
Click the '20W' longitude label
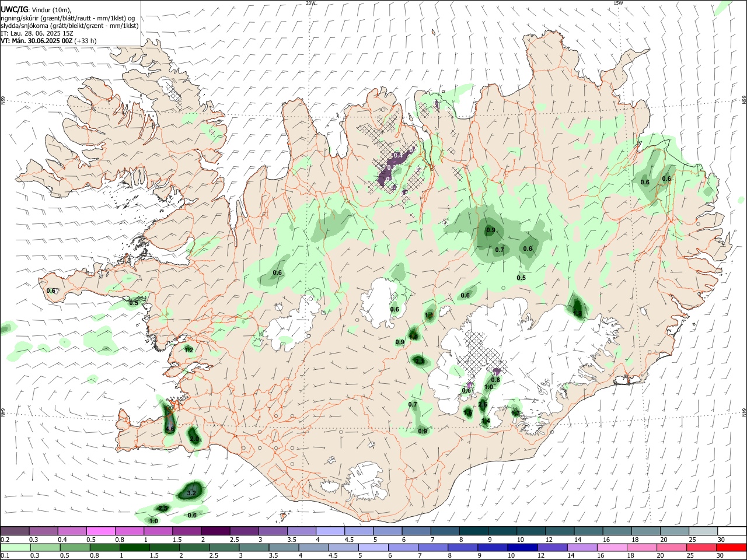coord(310,3)
